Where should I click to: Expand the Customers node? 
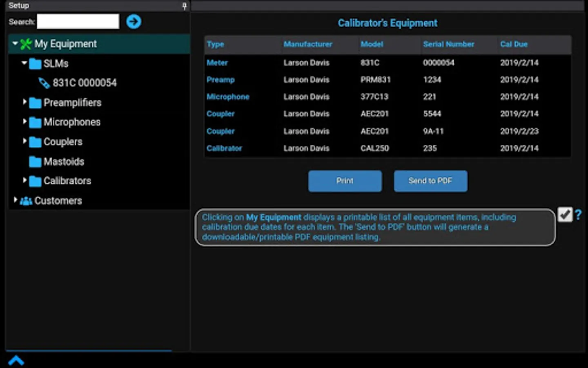(16, 200)
